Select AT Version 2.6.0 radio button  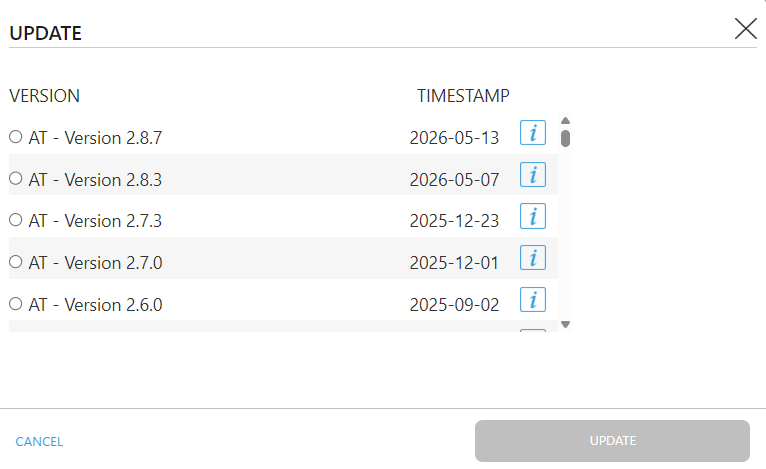coord(16,304)
